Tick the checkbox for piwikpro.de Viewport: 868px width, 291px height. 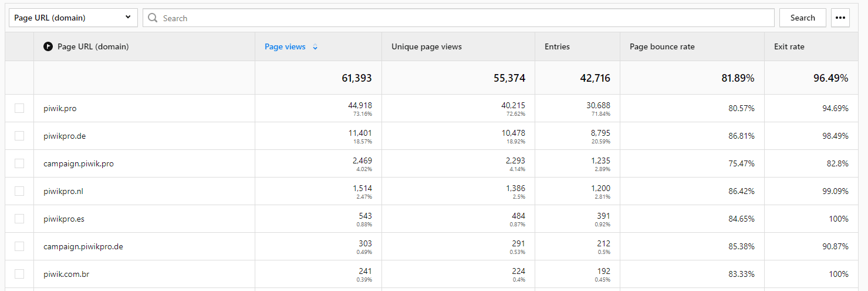(19, 136)
